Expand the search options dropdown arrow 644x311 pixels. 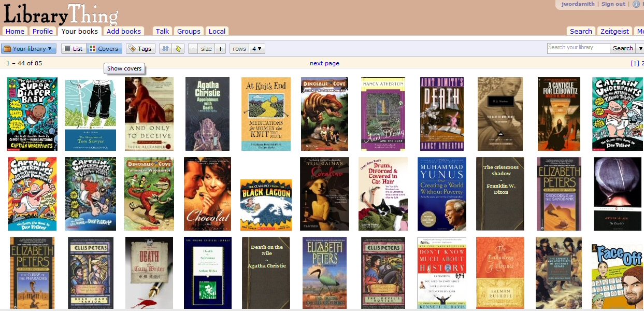pos(640,48)
